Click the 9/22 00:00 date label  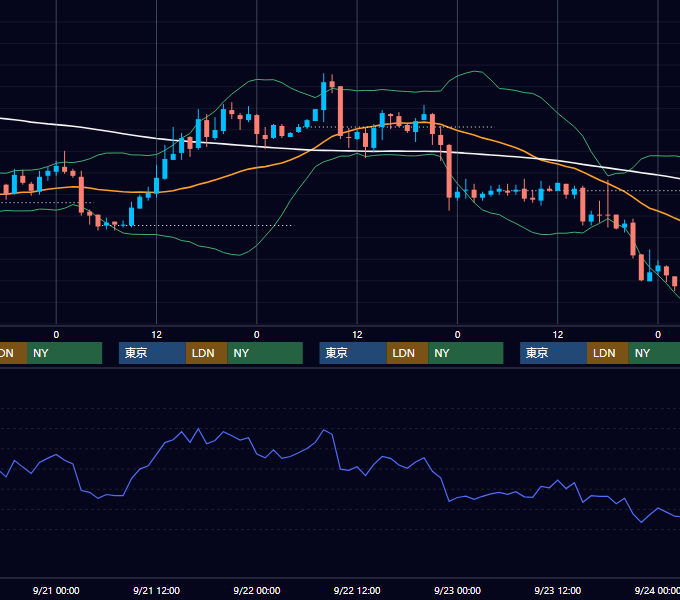click(x=257, y=590)
